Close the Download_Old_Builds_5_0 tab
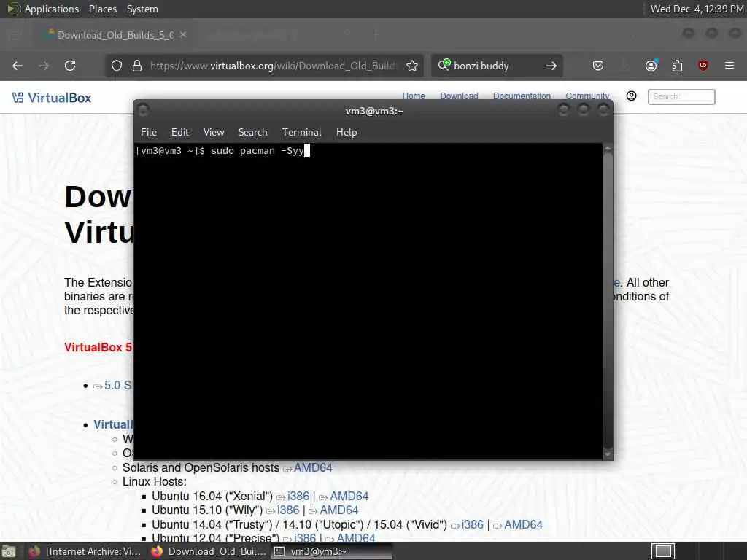Viewport: 747px width, 560px height. (x=183, y=34)
